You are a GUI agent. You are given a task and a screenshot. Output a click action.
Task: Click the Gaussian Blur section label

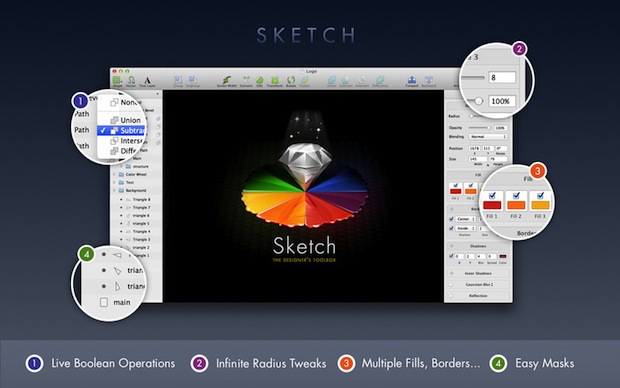click(478, 284)
